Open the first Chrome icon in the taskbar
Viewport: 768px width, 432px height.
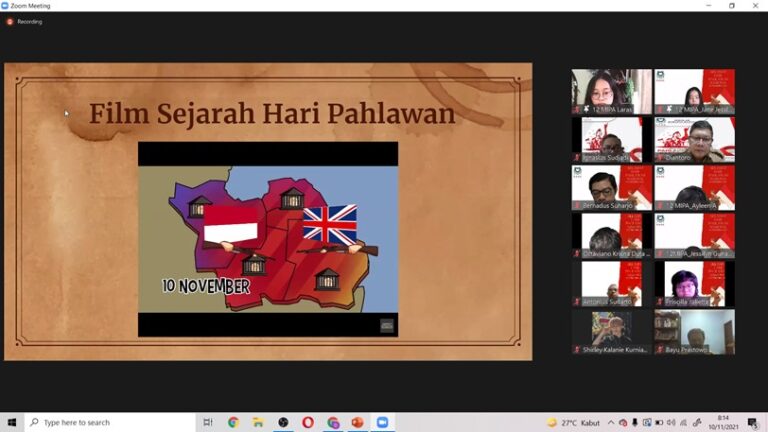(x=233, y=423)
